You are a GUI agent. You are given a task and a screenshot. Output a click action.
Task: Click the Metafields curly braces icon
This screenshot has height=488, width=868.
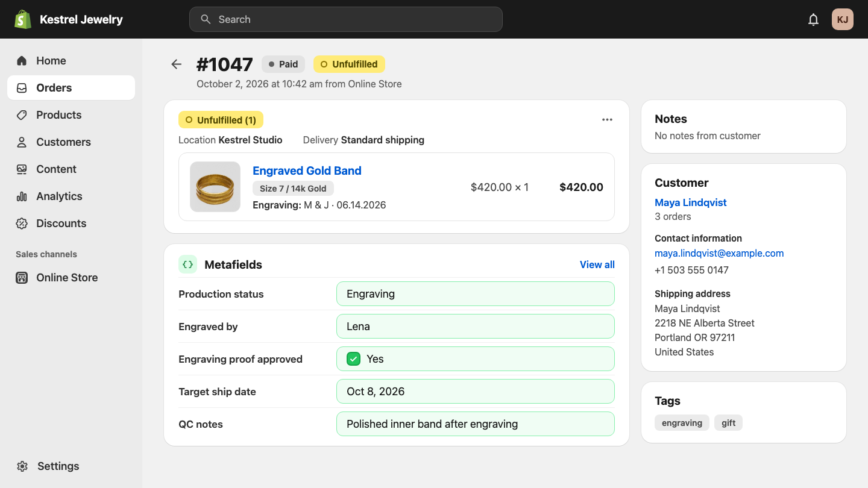point(187,264)
